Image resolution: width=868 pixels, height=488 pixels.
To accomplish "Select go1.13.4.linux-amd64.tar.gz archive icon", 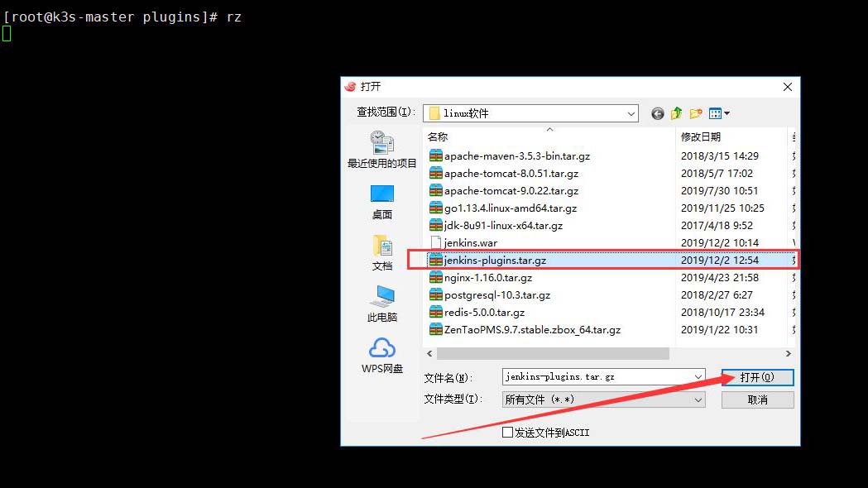I will (436, 208).
